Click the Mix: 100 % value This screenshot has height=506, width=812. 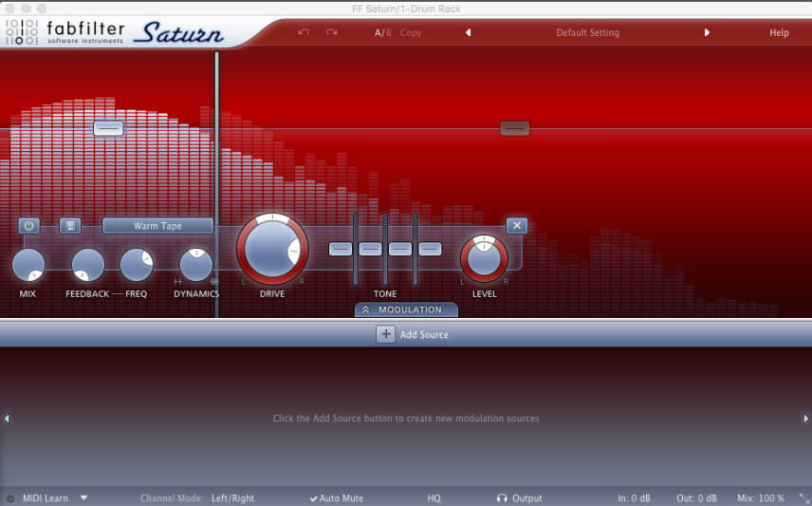[x=761, y=498]
